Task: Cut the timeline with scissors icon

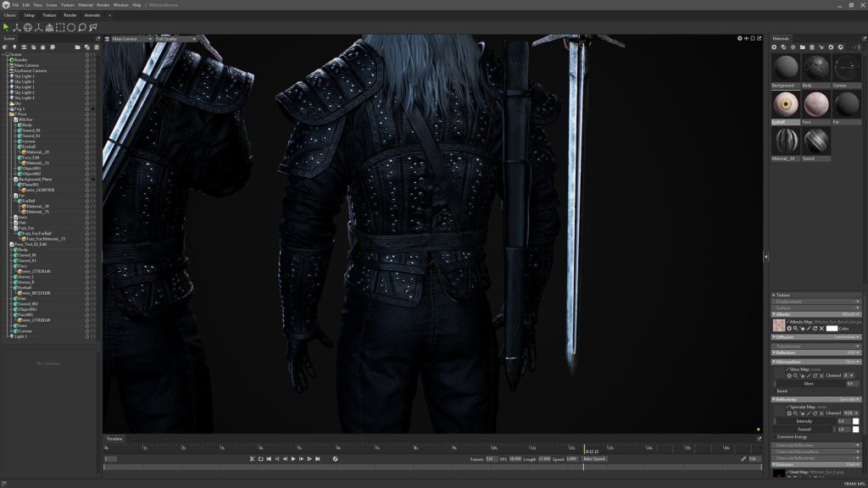Action: coord(253,458)
